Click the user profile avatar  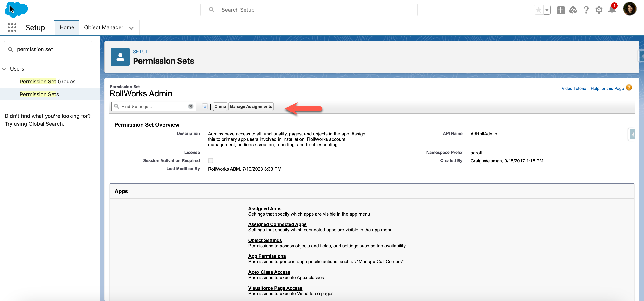point(630,9)
